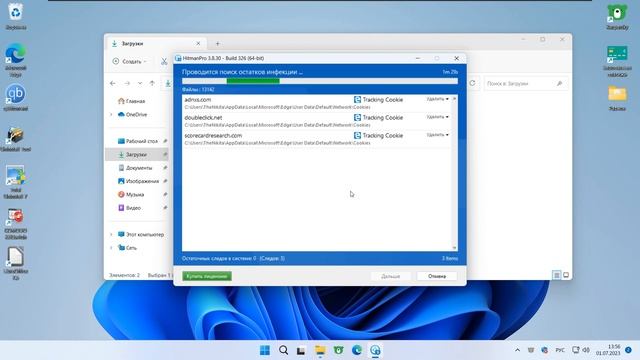Open Рабочий стол in Explorer sidebar
Viewport: 640px width, 360px height.
point(138,141)
